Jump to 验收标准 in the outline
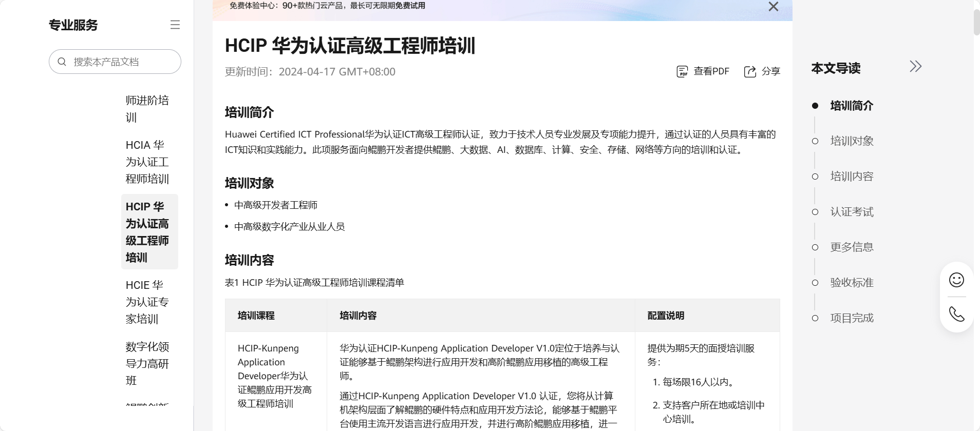Image resolution: width=980 pixels, height=431 pixels. 852,283
